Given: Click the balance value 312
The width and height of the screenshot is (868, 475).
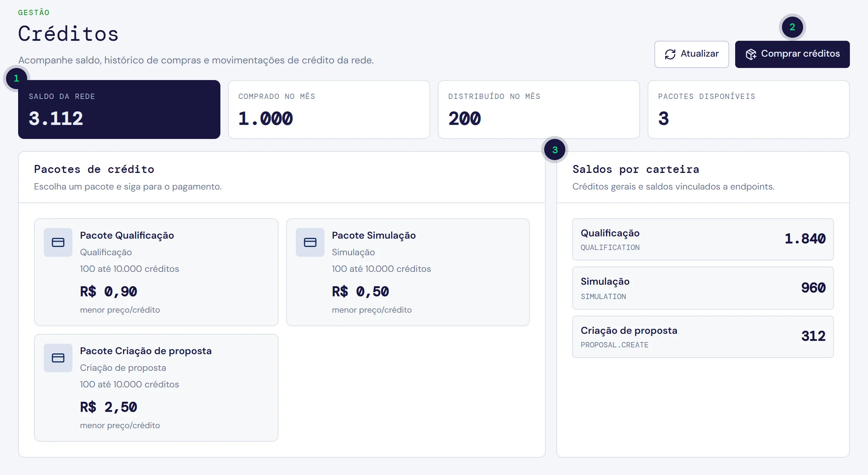Looking at the screenshot, I should tap(813, 336).
